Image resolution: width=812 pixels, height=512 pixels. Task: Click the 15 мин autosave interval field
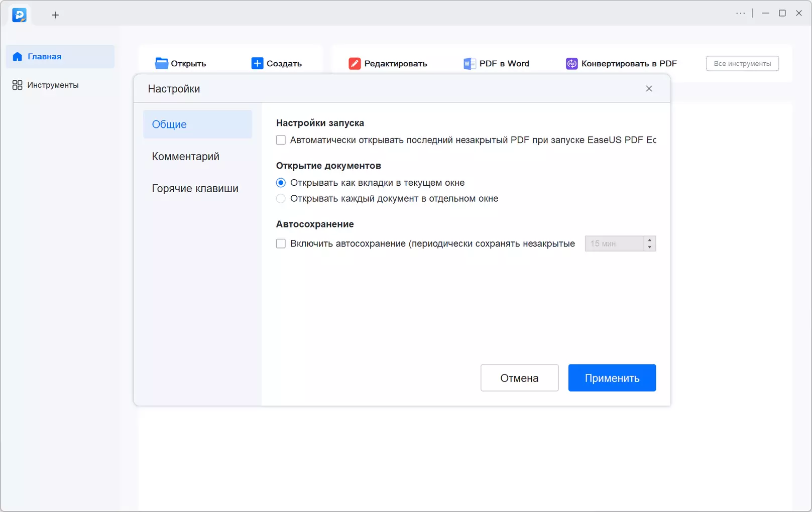pos(614,243)
